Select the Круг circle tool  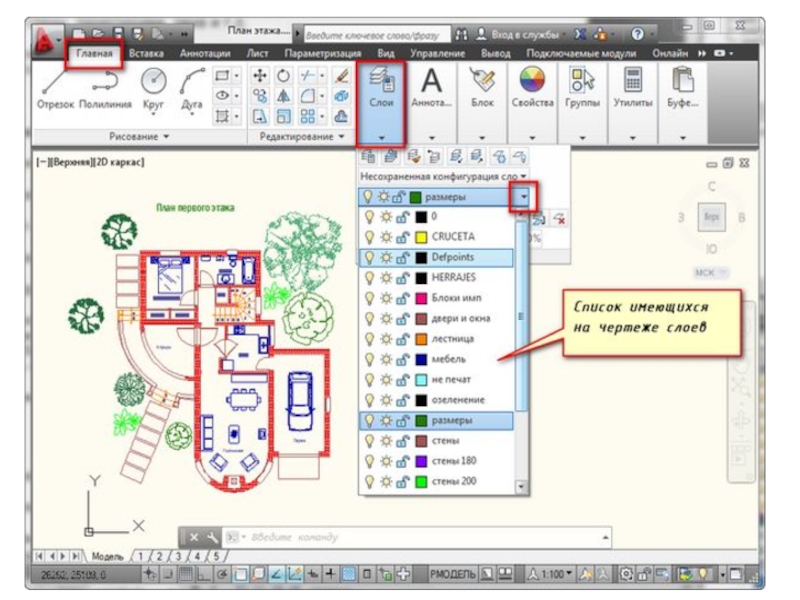[x=152, y=87]
